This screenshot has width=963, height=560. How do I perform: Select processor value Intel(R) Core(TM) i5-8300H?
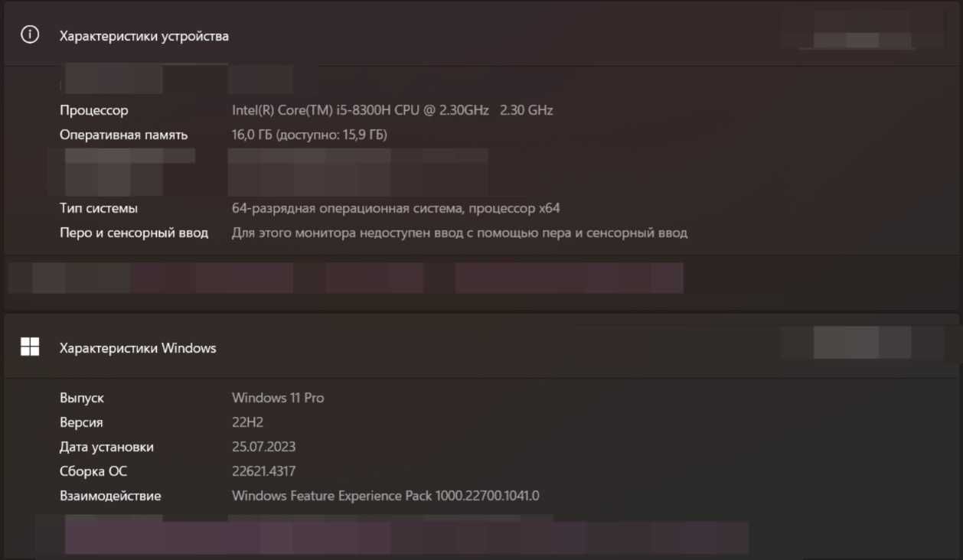point(392,110)
